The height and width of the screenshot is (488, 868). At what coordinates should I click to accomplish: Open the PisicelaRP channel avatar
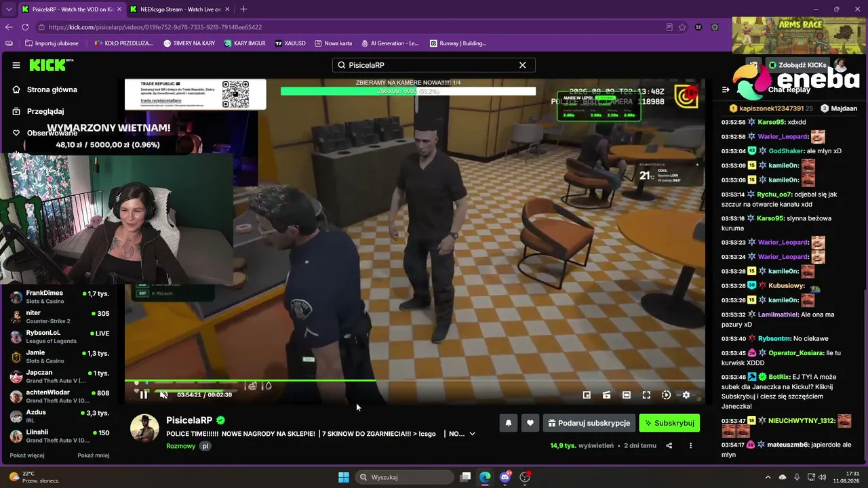144,428
